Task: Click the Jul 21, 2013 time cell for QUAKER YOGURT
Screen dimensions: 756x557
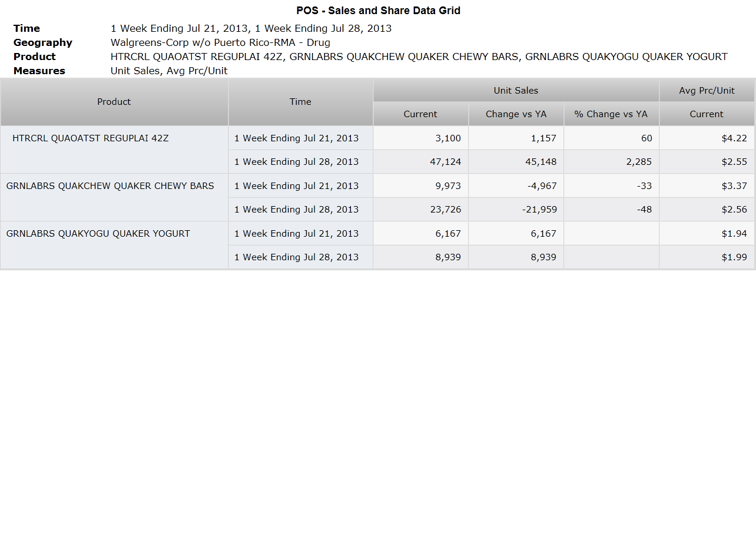Action: coord(300,233)
